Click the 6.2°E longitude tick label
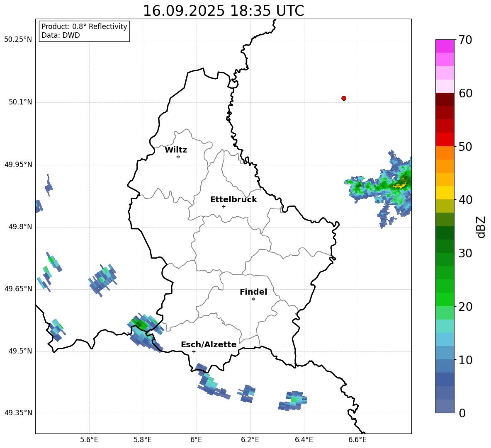 [250, 440]
